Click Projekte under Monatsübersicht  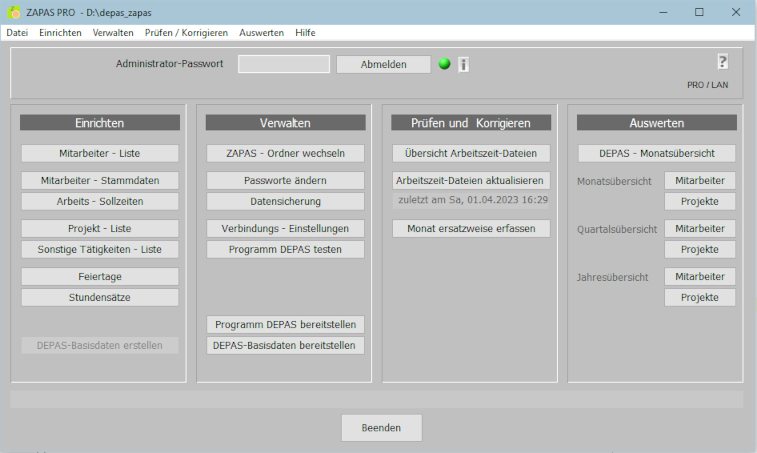(700, 201)
